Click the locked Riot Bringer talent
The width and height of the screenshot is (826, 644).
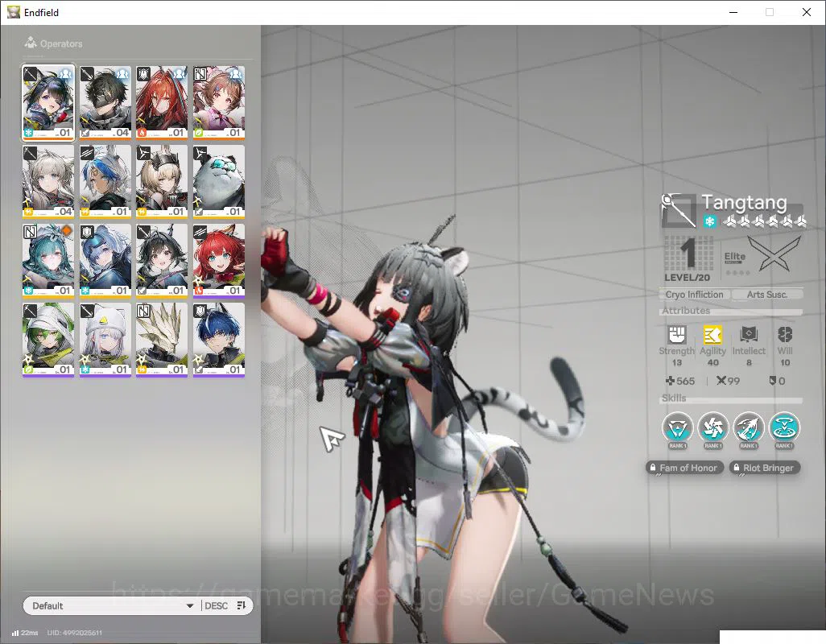[x=765, y=468]
